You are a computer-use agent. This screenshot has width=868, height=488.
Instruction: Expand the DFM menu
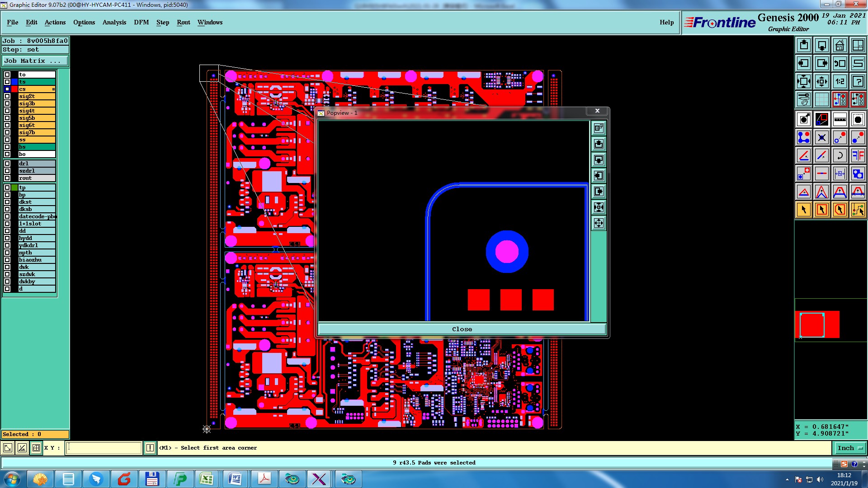[141, 22]
